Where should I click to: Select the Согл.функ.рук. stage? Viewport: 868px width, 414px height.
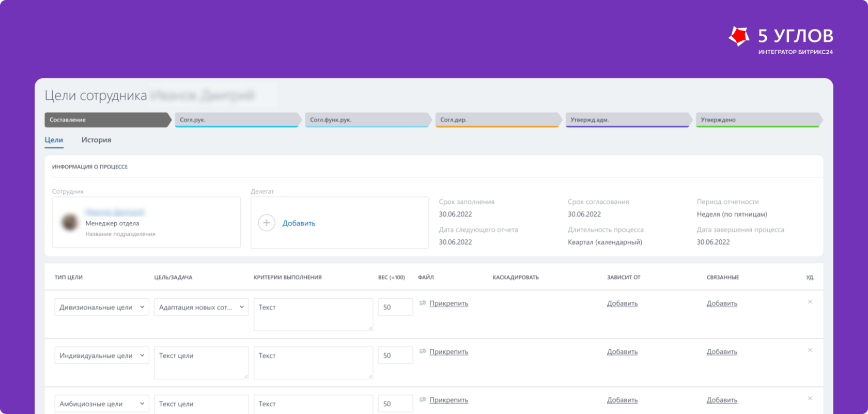tap(368, 120)
